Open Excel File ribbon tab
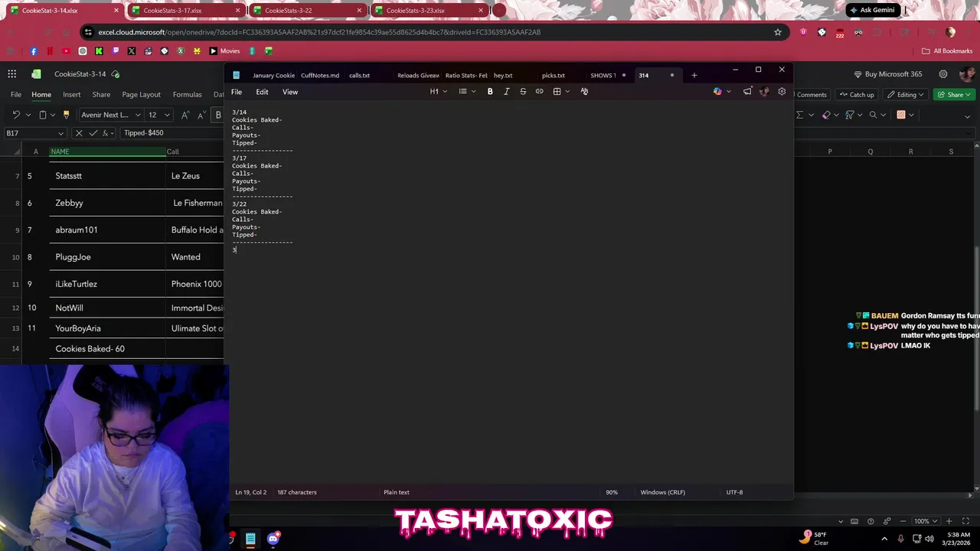Viewport: 980px width, 551px height. coord(16,95)
